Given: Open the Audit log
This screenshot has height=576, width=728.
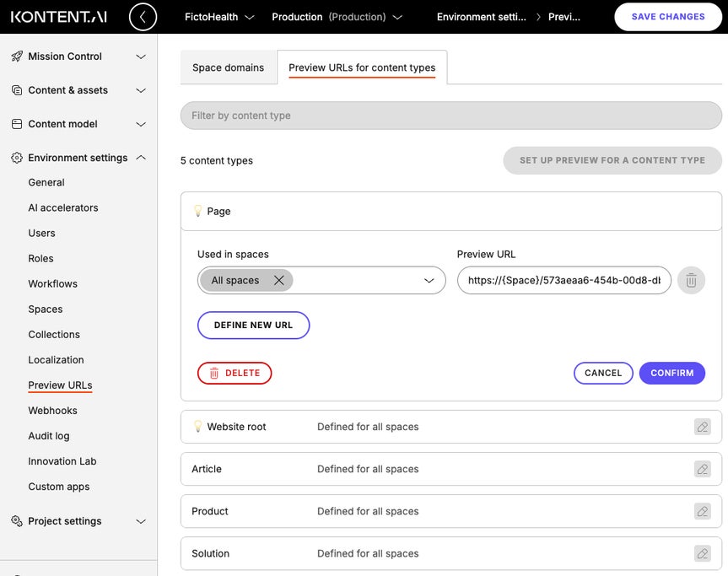Looking at the screenshot, I should tap(49, 436).
